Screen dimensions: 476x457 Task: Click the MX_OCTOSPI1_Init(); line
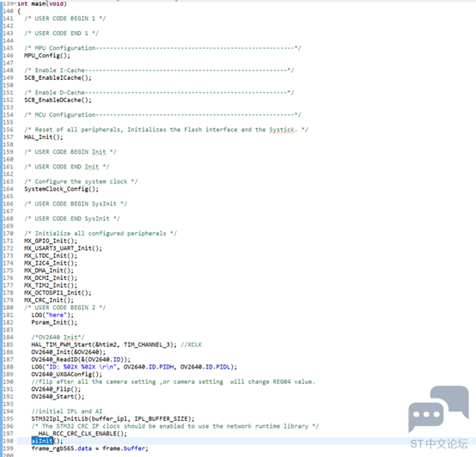click(58, 293)
